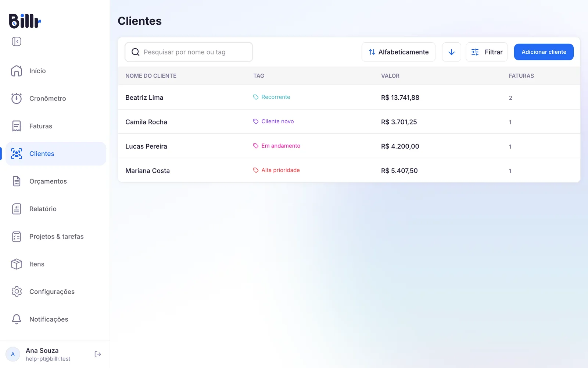Screen dimensions: 588x368
Task: Toggle sort direction arrow button
Action: tap(451, 52)
